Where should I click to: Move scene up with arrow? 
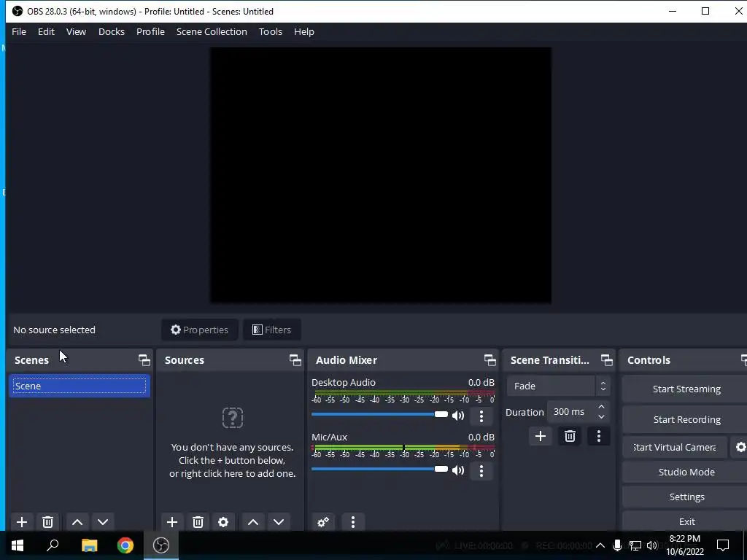pos(77,522)
